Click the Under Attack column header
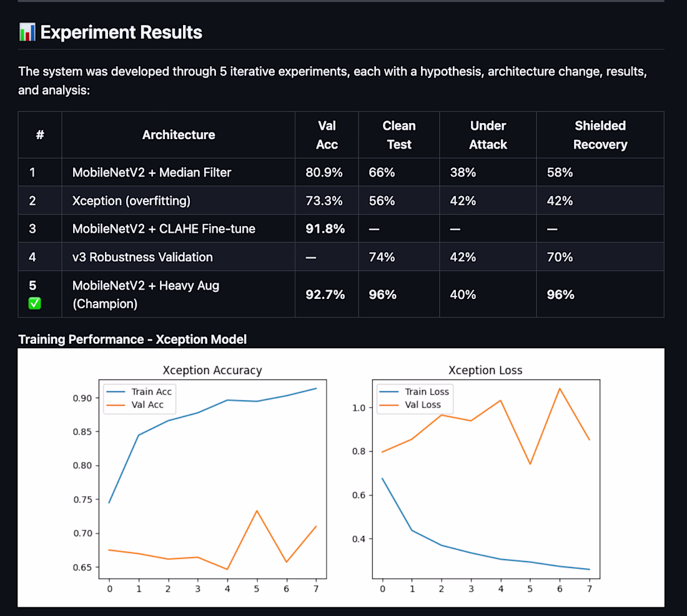 [x=488, y=135]
